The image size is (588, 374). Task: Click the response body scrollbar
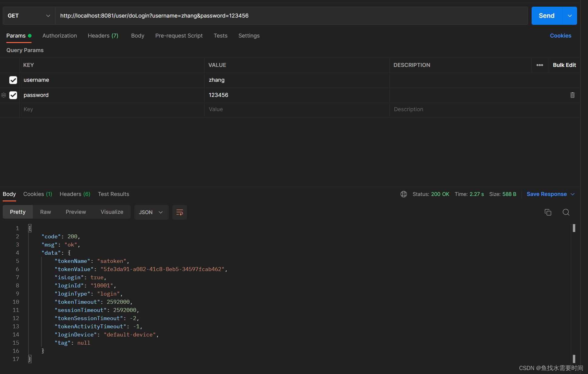click(x=574, y=293)
